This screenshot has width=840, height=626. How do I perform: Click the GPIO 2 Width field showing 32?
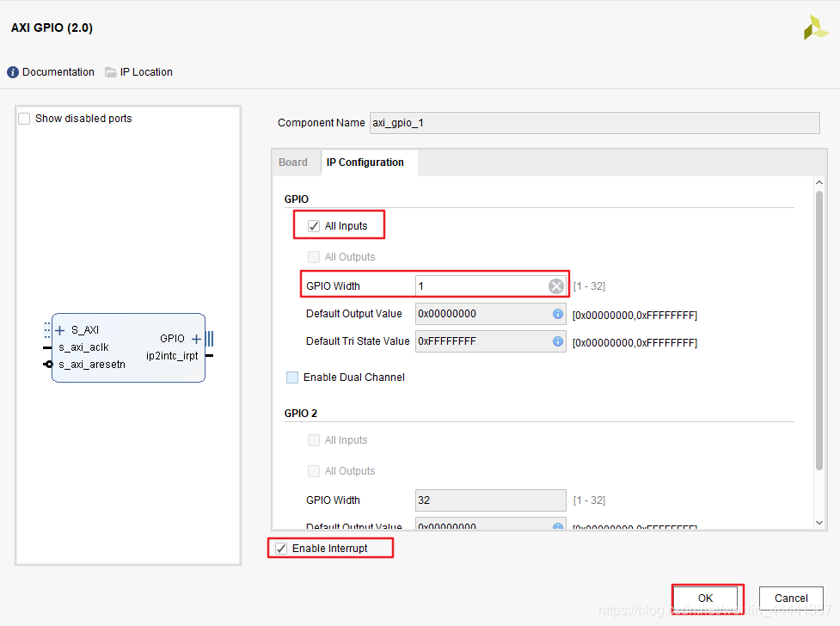tap(491, 500)
